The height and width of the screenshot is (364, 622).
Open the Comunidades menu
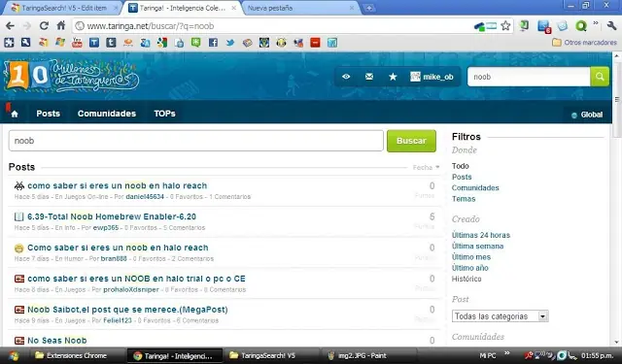click(x=107, y=114)
